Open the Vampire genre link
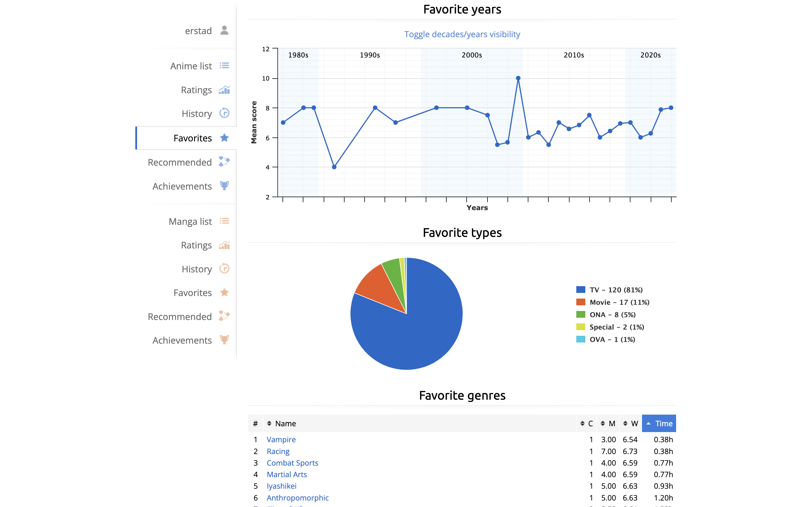This screenshot has width=812, height=507. (x=281, y=439)
